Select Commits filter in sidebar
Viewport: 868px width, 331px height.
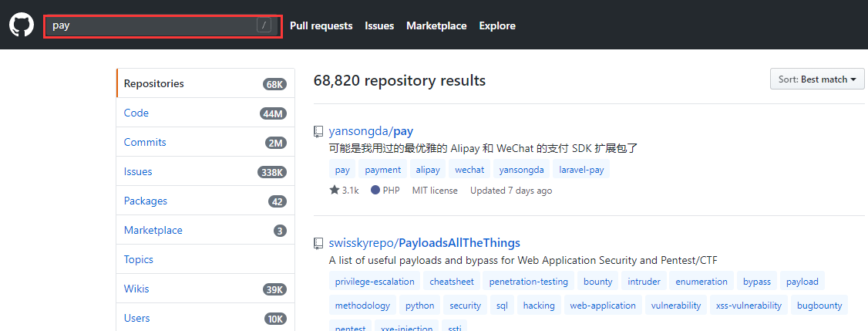pyautogui.click(x=205, y=143)
